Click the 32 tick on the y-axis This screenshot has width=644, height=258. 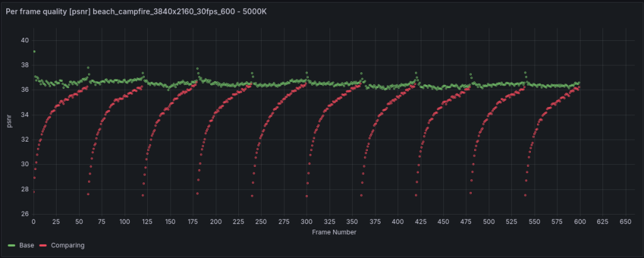(x=25, y=140)
